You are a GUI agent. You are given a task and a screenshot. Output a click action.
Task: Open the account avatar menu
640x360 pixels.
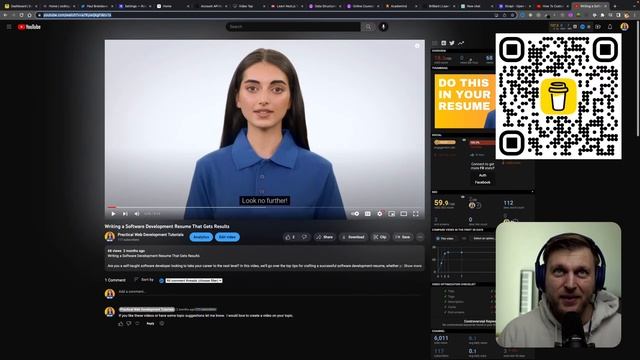coord(624,27)
